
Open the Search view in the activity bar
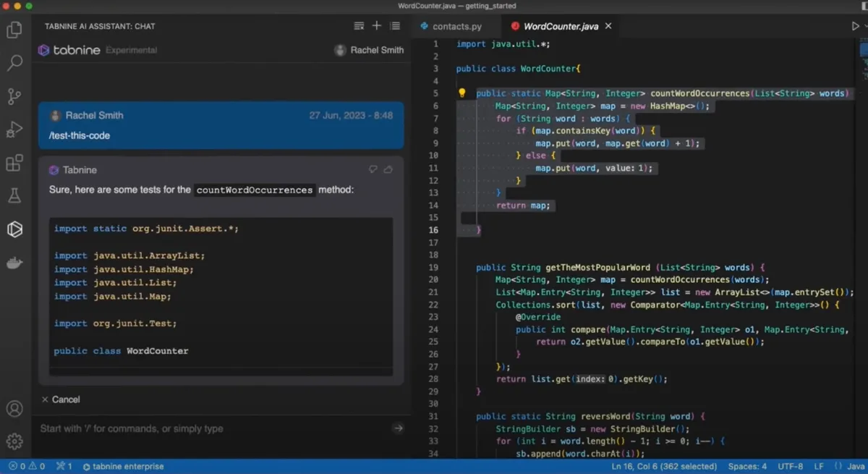(14, 63)
